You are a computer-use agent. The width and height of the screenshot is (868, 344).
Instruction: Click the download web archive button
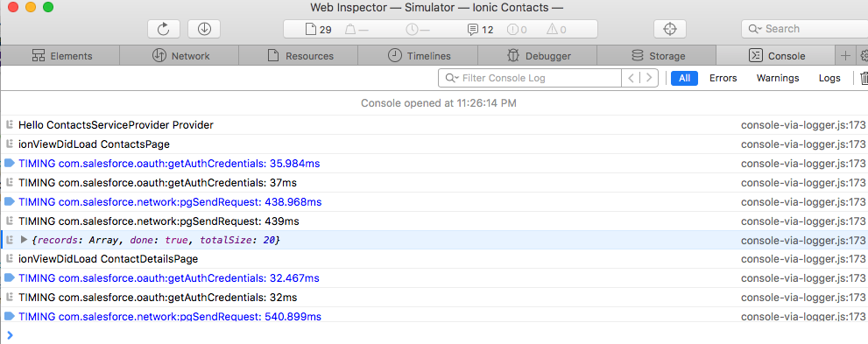coord(204,29)
